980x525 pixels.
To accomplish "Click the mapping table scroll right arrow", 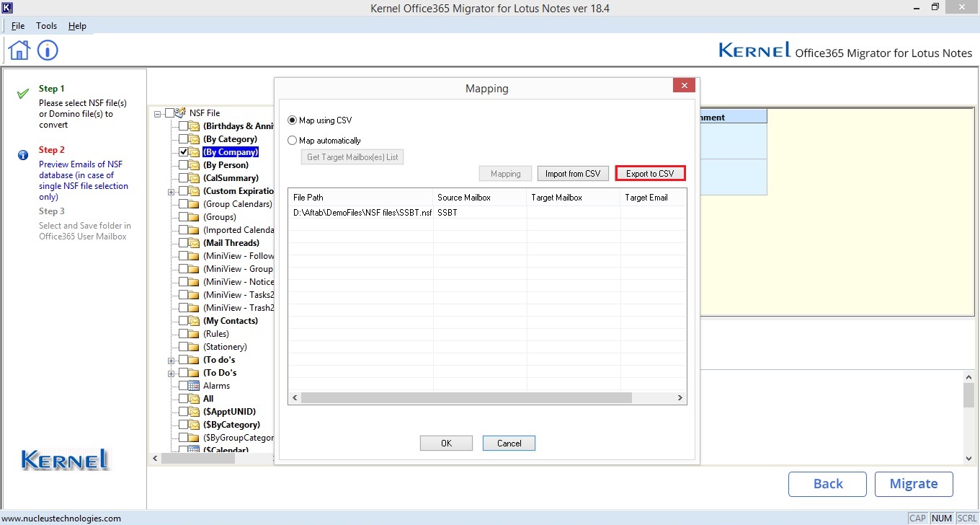I will pyautogui.click(x=680, y=398).
